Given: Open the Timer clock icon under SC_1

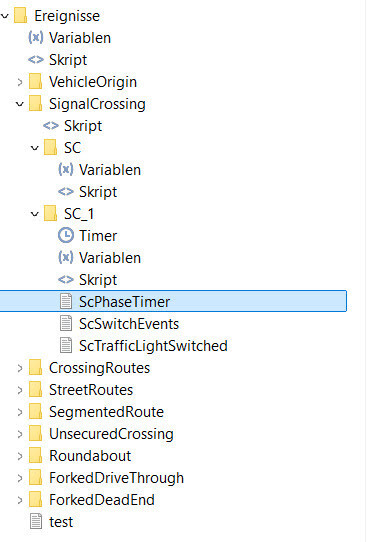Looking at the screenshot, I should pos(66,236).
